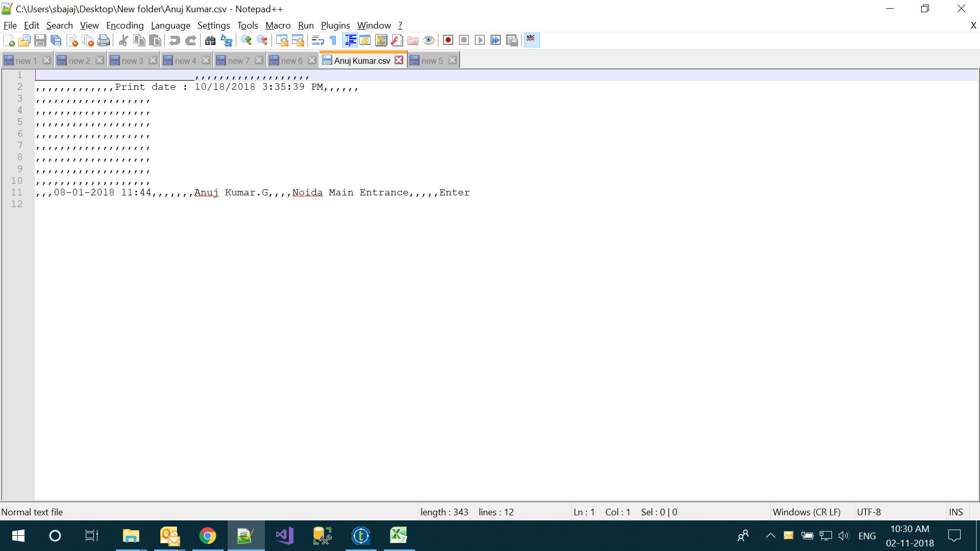Switch to the new 3 tab
The width and height of the screenshot is (980, 551).
click(x=132, y=61)
